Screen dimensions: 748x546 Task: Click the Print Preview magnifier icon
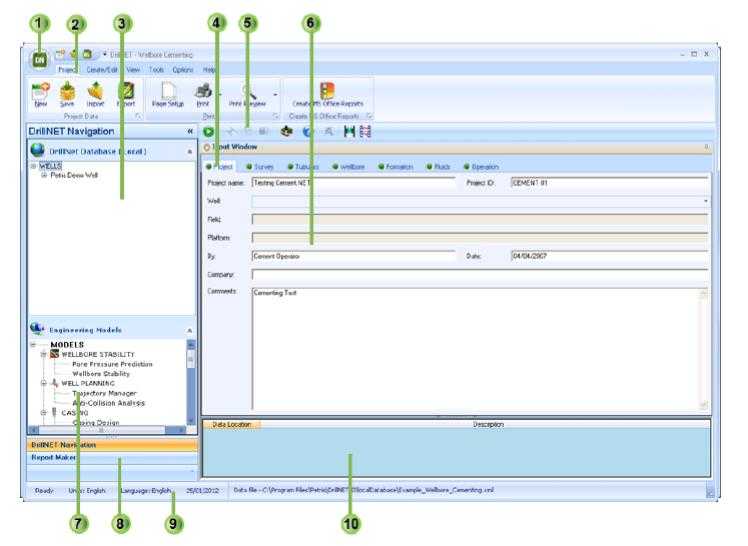pyautogui.click(x=249, y=91)
